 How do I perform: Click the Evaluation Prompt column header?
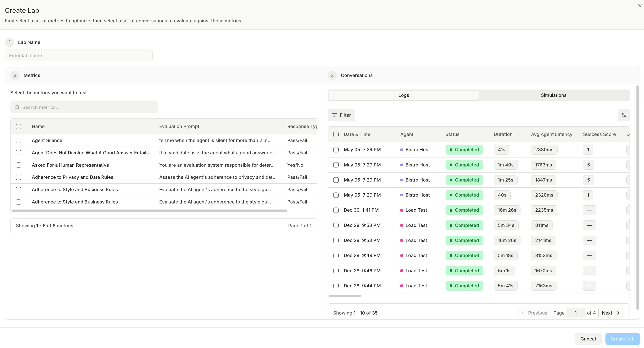179,127
